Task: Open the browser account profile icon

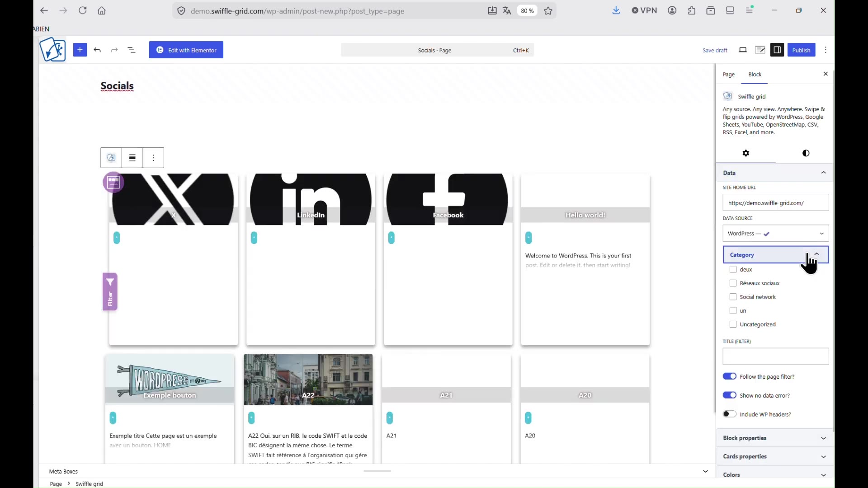Action: tap(672, 10)
